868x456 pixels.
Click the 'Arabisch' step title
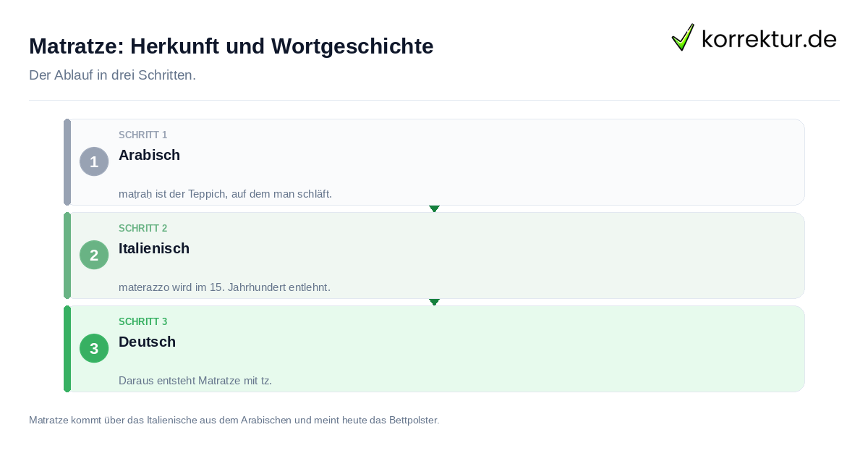tap(149, 155)
